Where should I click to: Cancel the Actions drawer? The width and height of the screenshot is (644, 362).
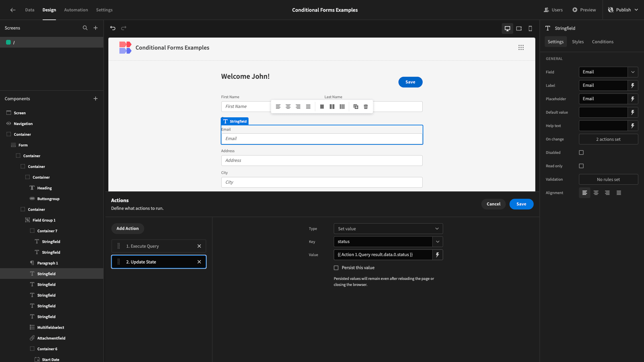click(x=493, y=204)
